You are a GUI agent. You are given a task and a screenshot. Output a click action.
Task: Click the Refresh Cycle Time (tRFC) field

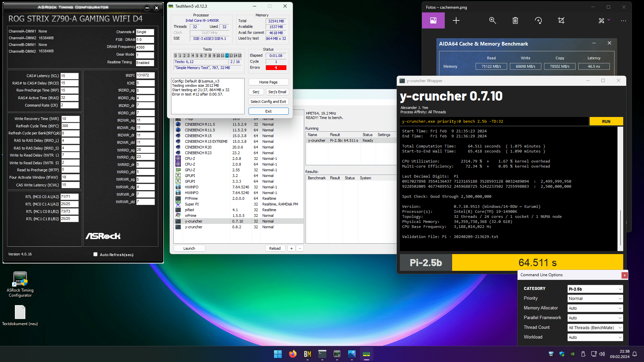pyautogui.click(x=70, y=126)
